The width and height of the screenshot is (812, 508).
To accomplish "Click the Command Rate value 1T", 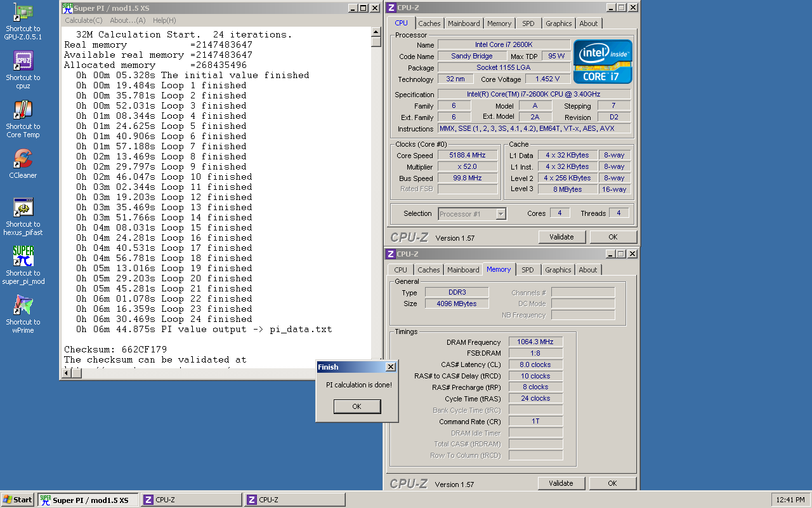I will click(x=535, y=422).
